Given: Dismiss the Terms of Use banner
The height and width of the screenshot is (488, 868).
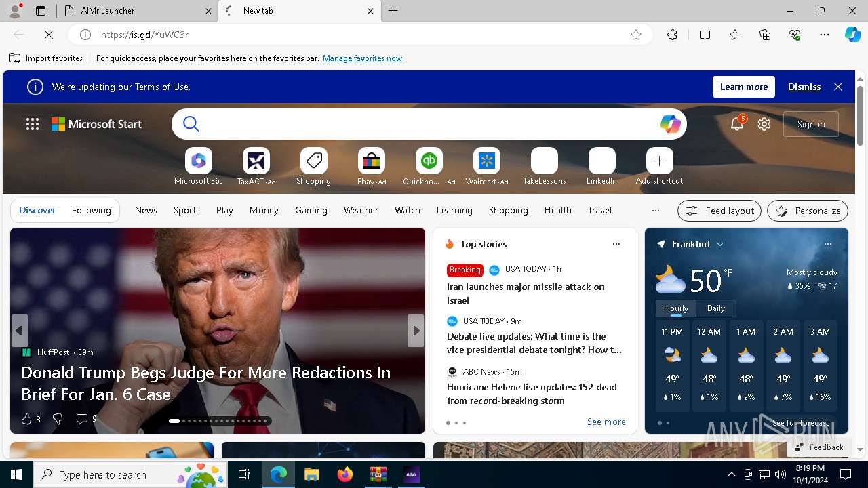Looking at the screenshot, I should click(x=804, y=87).
